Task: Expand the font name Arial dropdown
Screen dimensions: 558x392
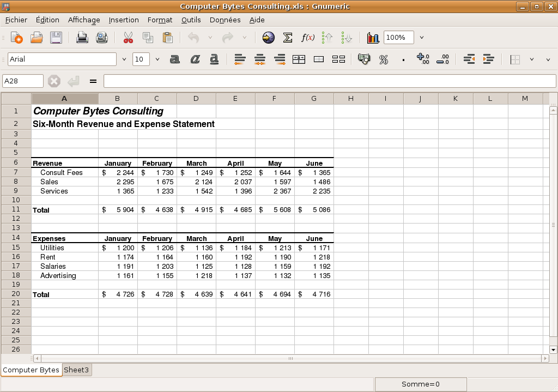Action: tap(124, 59)
